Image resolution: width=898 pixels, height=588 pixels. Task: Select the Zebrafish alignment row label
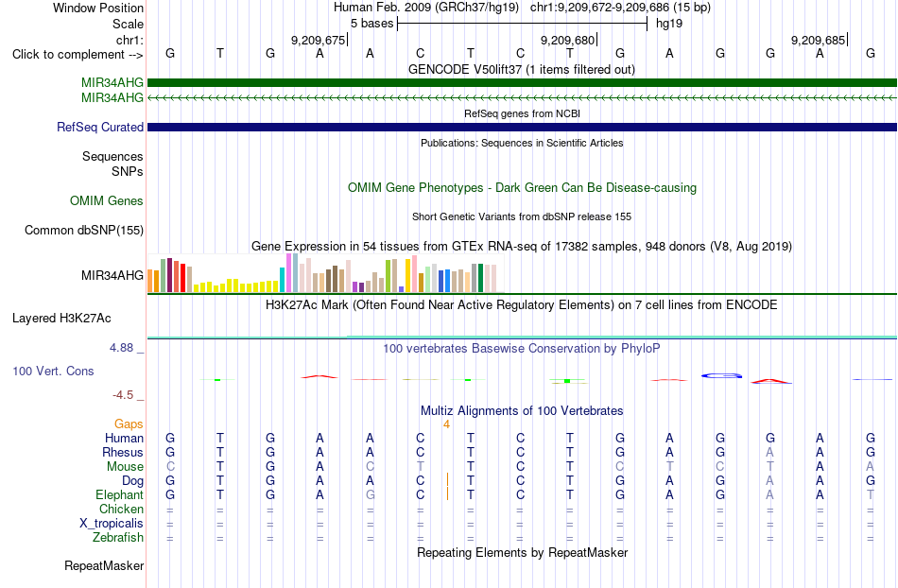tap(118, 537)
